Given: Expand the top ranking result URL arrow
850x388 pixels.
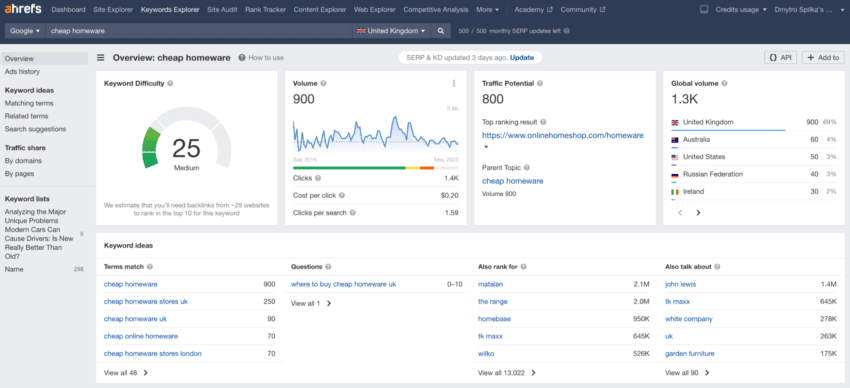Looking at the screenshot, I should (486, 147).
